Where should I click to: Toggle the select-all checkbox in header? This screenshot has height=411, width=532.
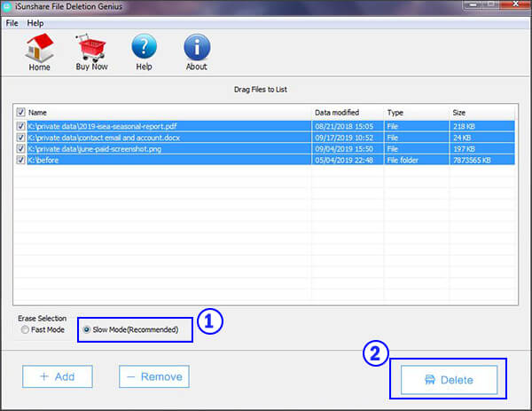click(20, 112)
